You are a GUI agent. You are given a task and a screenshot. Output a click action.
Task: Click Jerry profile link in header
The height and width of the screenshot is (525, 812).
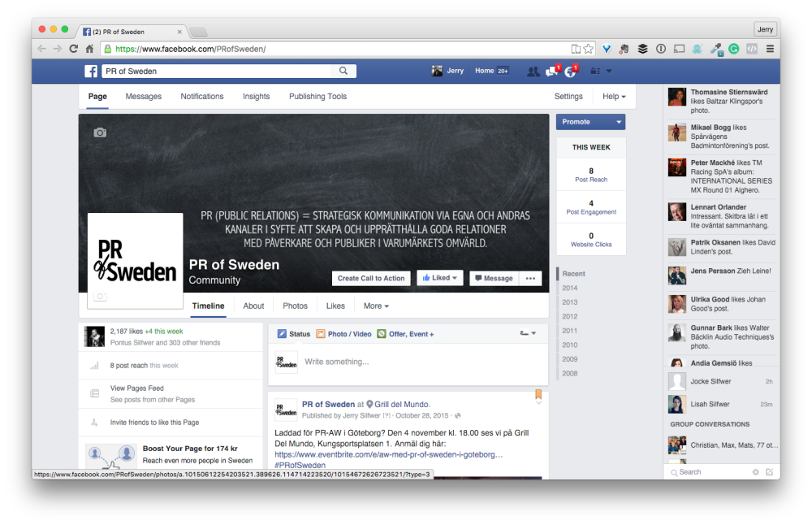(x=448, y=71)
